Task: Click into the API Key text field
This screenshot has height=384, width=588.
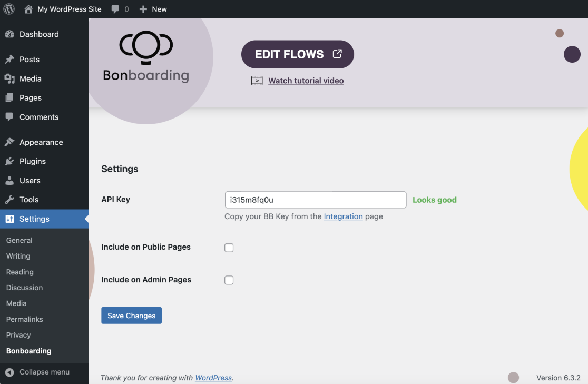Action: click(x=315, y=200)
